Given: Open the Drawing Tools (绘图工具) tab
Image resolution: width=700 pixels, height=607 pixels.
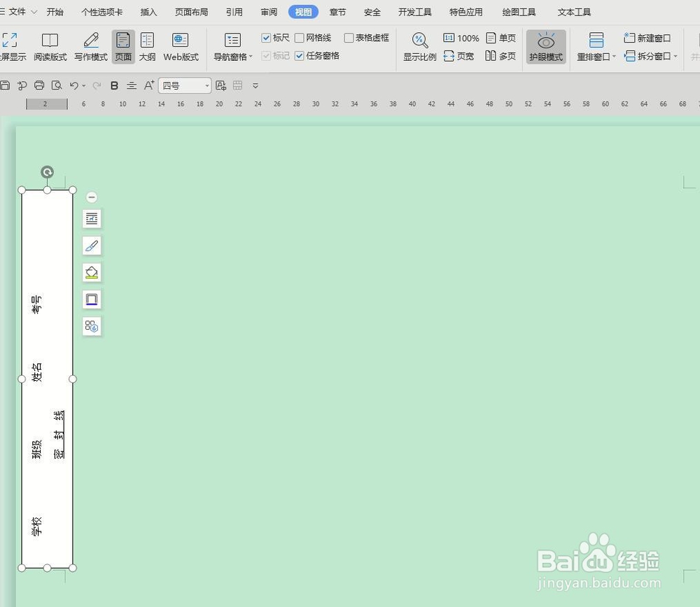Looking at the screenshot, I should click(519, 12).
